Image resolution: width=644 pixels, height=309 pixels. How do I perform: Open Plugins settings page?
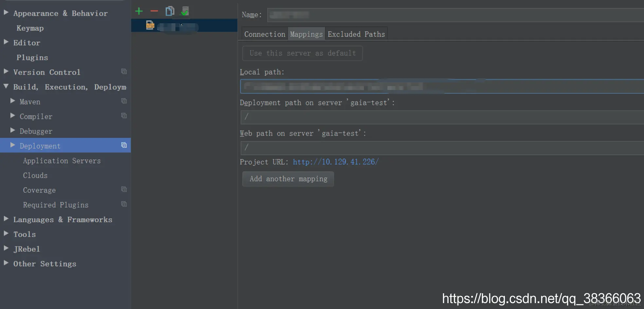pyautogui.click(x=32, y=58)
